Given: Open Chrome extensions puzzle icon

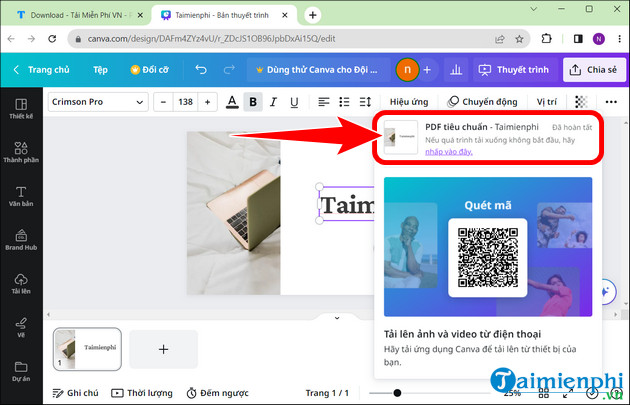Looking at the screenshot, I should click(x=546, y=39).
